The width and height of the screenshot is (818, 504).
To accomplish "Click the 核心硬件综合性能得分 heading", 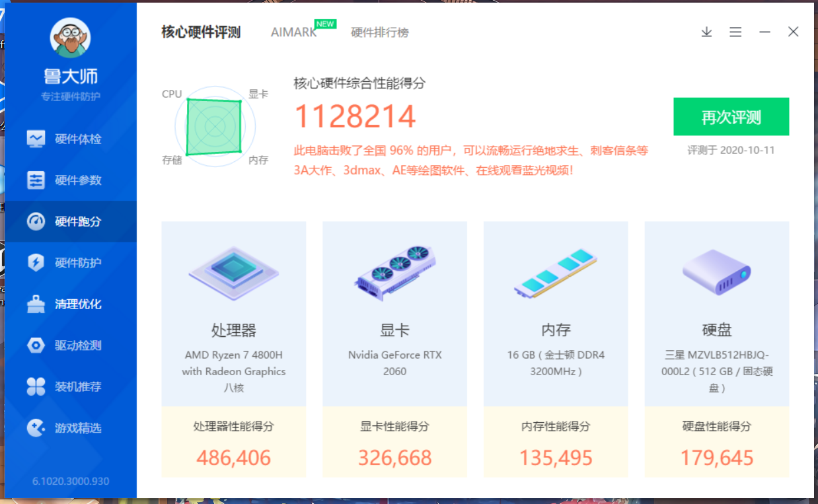I will point(359,83).
